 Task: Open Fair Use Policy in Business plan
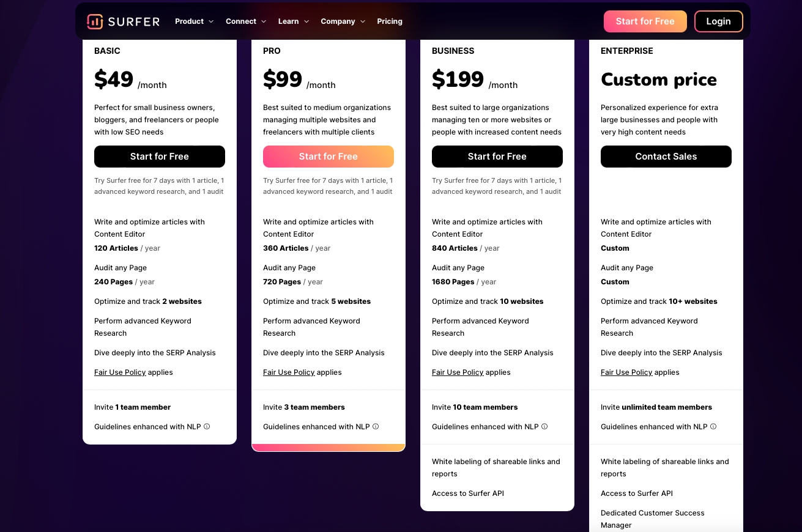(x=458, y=372)
